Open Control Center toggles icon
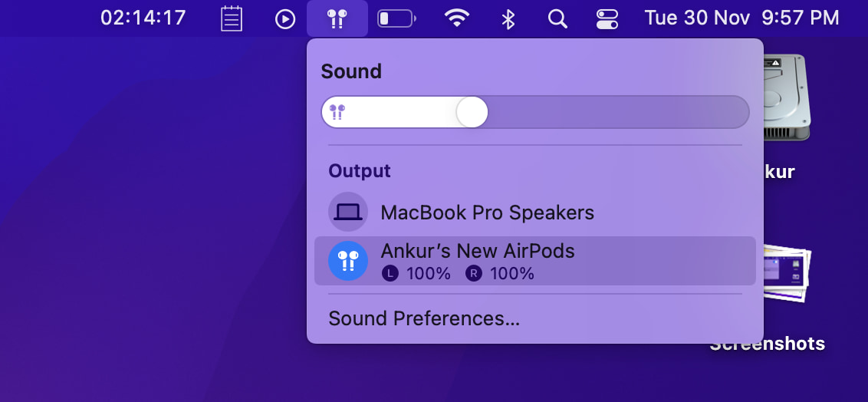Image resolution: width=868 pixels, height=402 pixels. click(x=607, y=19)
